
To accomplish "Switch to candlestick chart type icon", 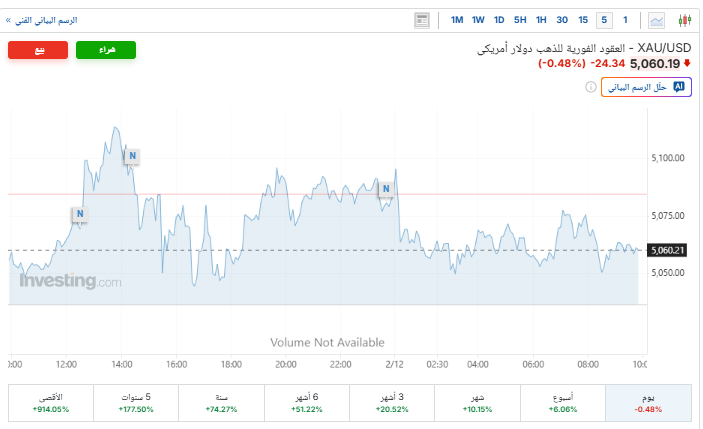I will click(685, 20).
